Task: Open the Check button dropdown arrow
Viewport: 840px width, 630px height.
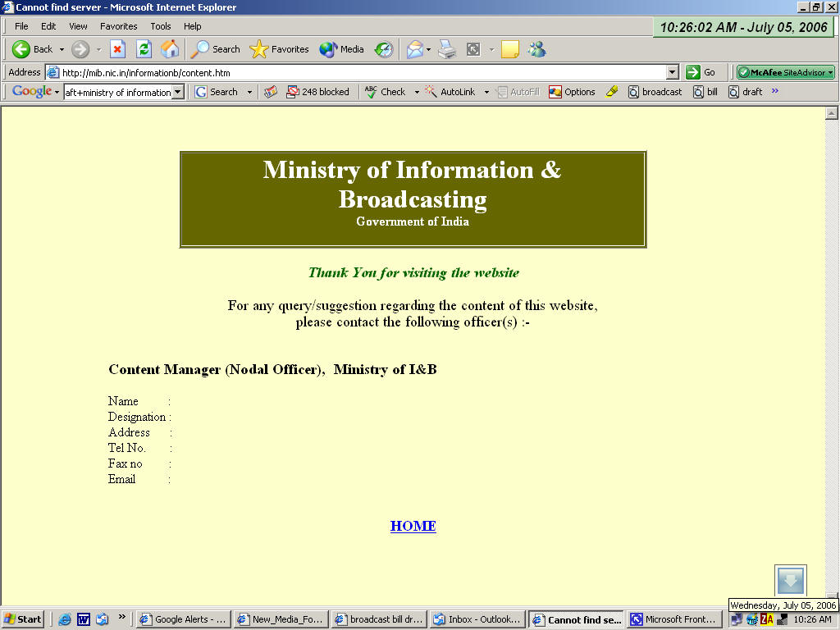Action: pos(417,92)
